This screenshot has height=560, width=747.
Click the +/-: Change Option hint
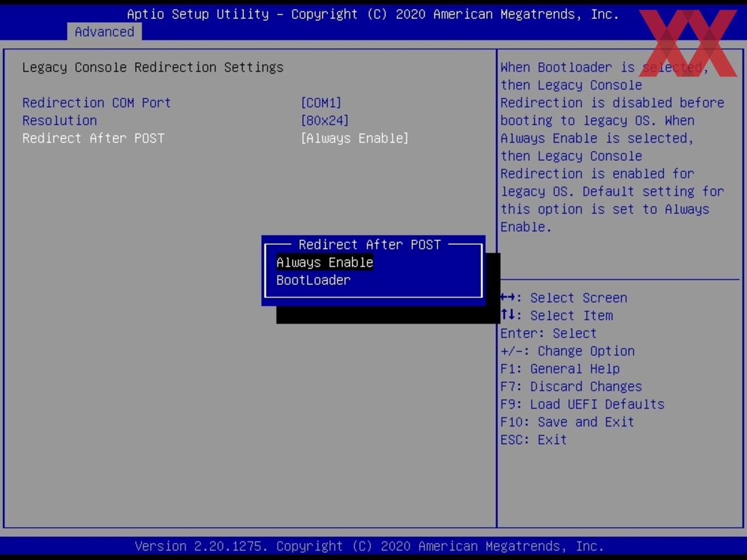pos(567,351)
